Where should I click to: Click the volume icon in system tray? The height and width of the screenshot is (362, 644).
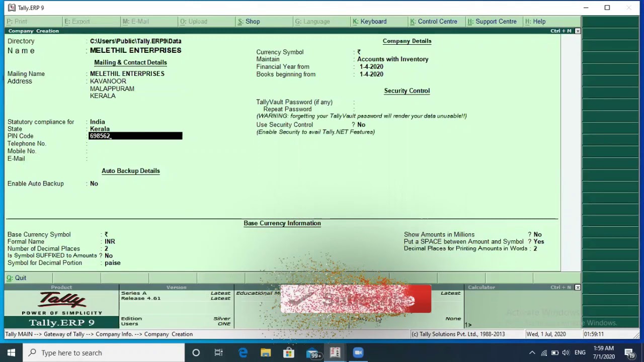tap(566, 353)
